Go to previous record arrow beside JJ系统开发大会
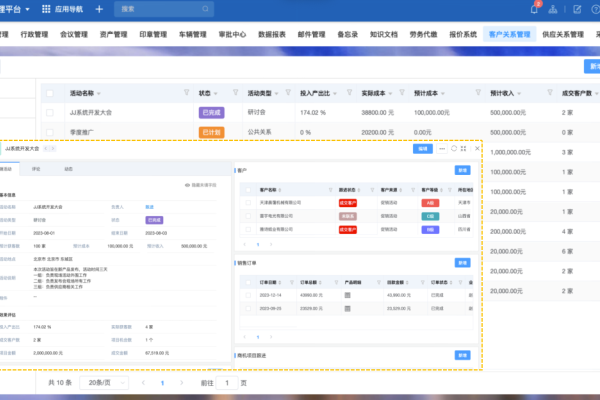The image size is (600, 400). pyautogui.click(x=46, y=149)
